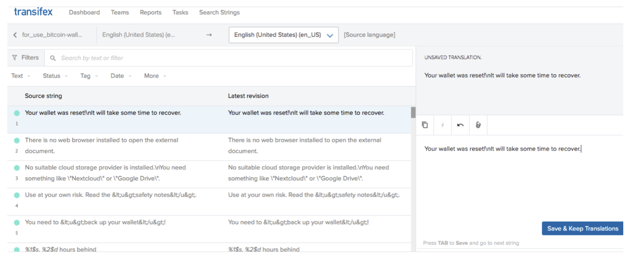Image resolution: width=644 pixels, height=258 pixels.
Task: Click the Filters funnel icon
Action: 14,58
